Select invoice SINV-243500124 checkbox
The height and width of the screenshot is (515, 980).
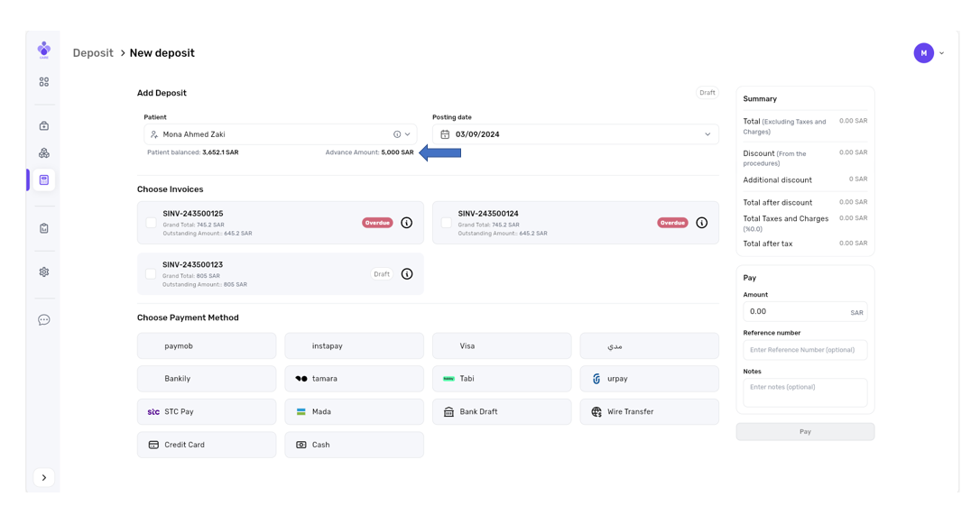pos(446,223)
